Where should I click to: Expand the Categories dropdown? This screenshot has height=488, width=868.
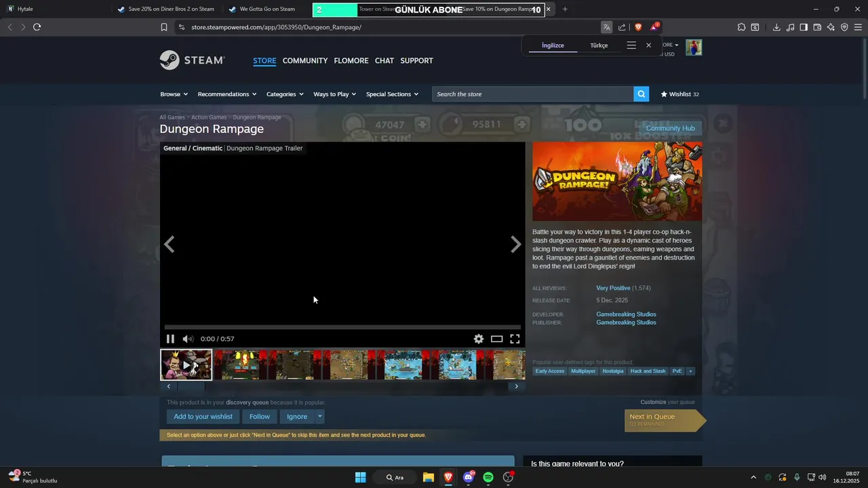pyautogui.click(x=285, y=94)
